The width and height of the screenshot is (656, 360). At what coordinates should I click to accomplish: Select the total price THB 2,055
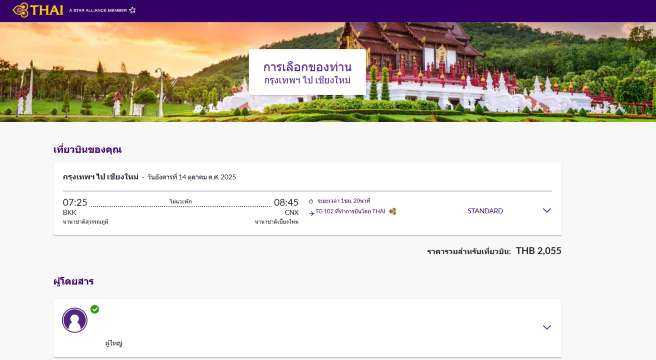538,251
